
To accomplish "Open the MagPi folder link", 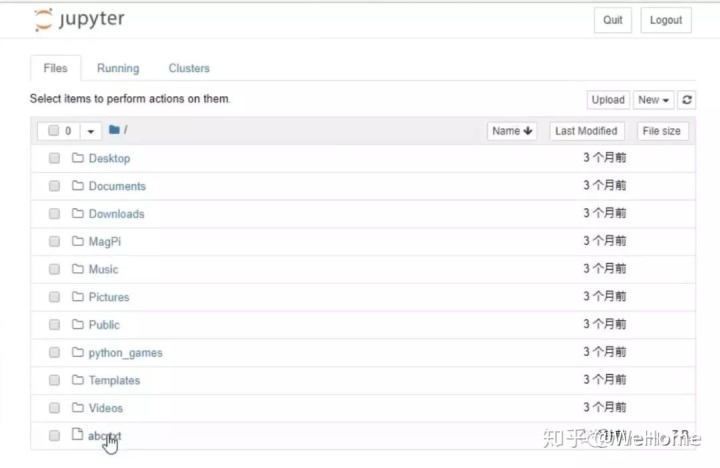I will click(105, 242).
